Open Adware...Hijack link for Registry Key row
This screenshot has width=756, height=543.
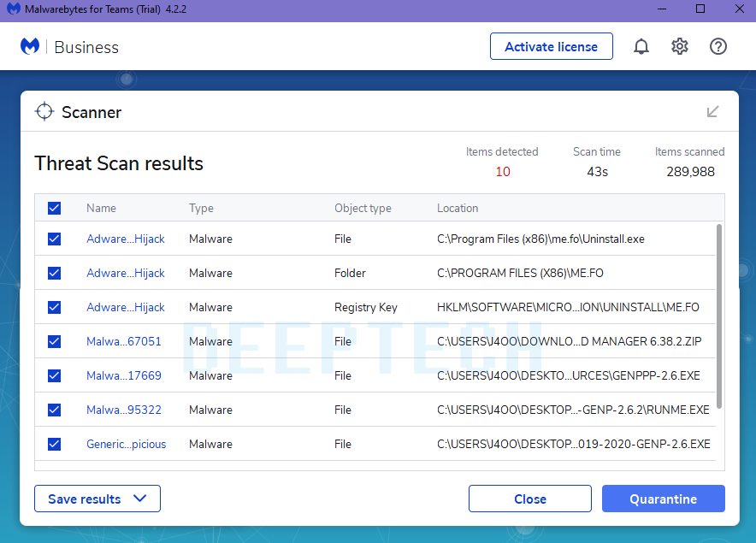tap(126, 307)
